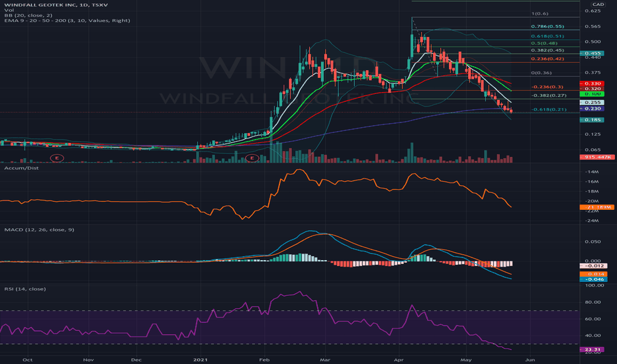Click the green 0.300 EMA price tag
Screen dimensions: 617x364
[591, 94]
